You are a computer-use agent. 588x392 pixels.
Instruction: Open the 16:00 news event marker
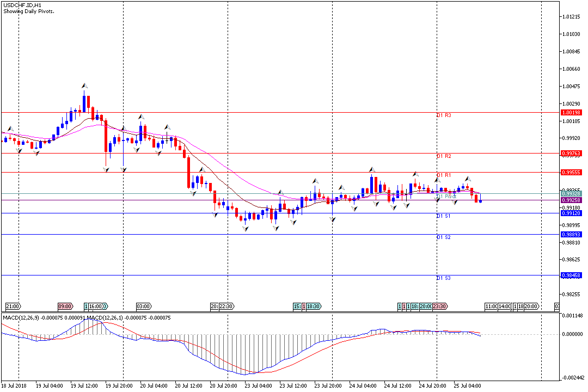click(96, 307)
